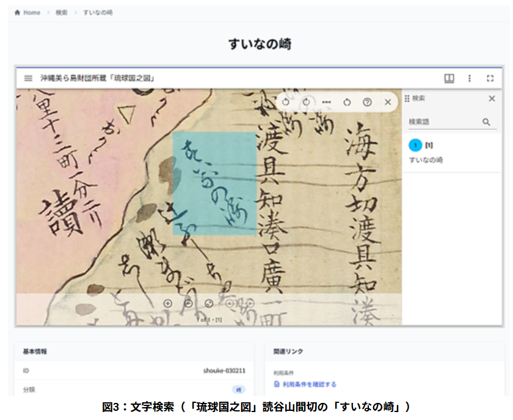Enter fullscreen mode in the viewer
The width and height of the screenshot is (513, 420).
pyautogui.click(x=490, y=78)
